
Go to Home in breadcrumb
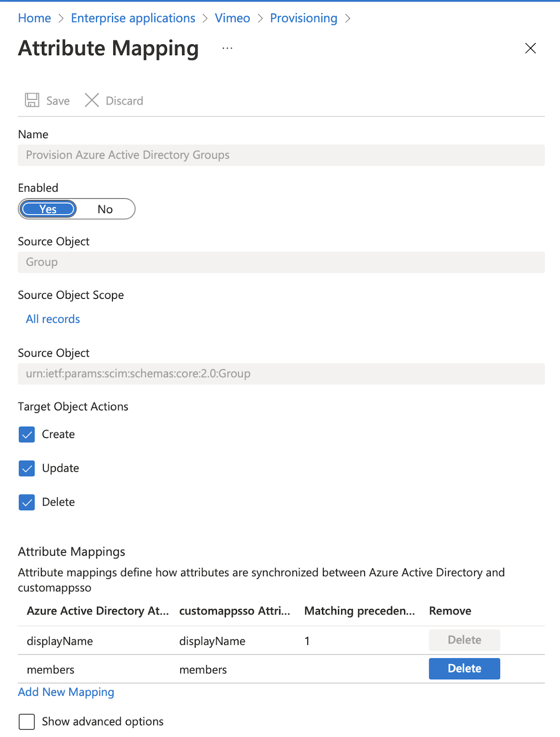35,18
